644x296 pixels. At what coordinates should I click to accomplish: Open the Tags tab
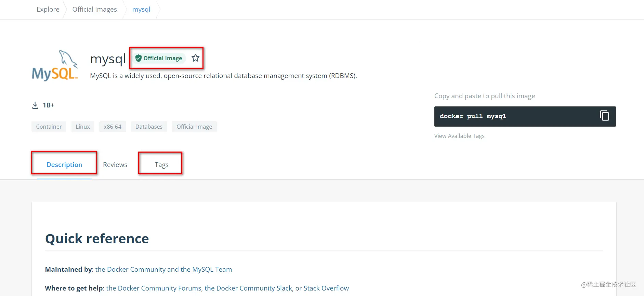[x=161, y=165]
